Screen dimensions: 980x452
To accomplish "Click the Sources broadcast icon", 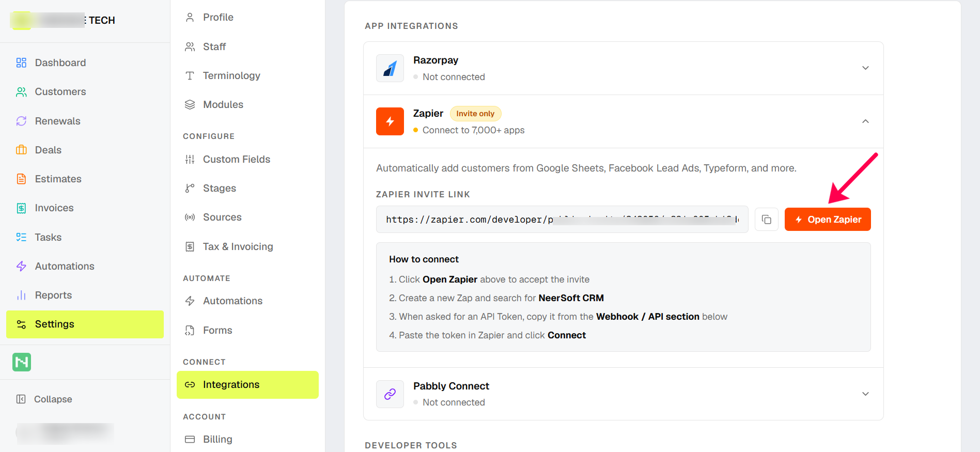I will pyautogui.click(x=190, y=217).
